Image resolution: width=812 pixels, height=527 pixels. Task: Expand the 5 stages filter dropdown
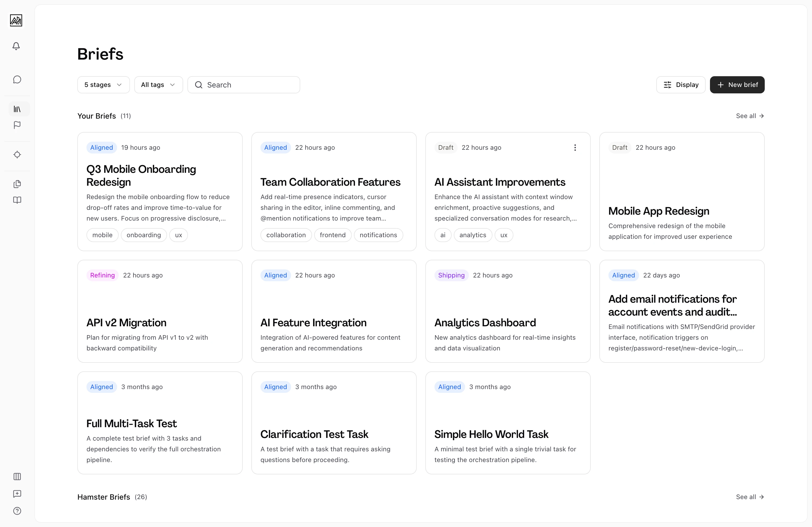[x=103, y=85]
